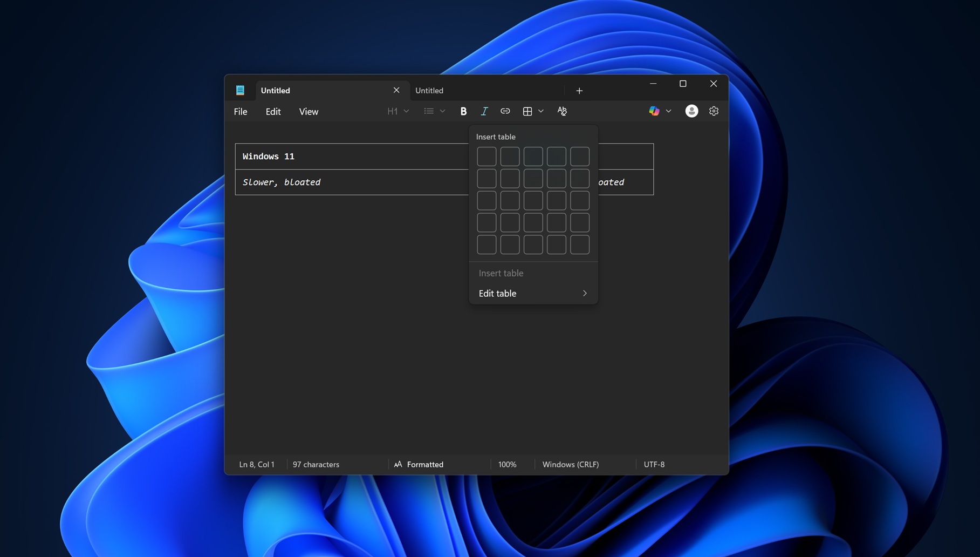
Task: Select a cell in the Insert table grid
Action: click(486, 156)
